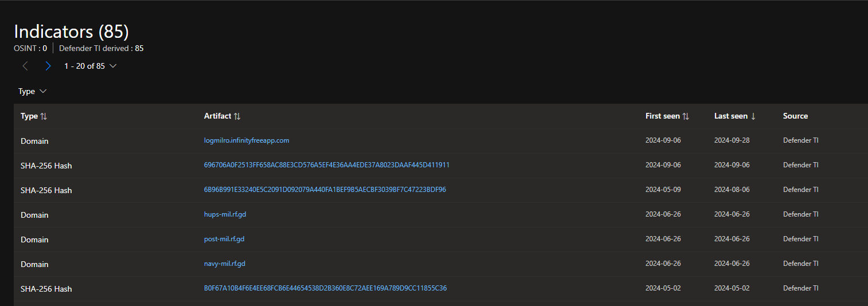Sort by First seen arrows icon

point(686,116)
